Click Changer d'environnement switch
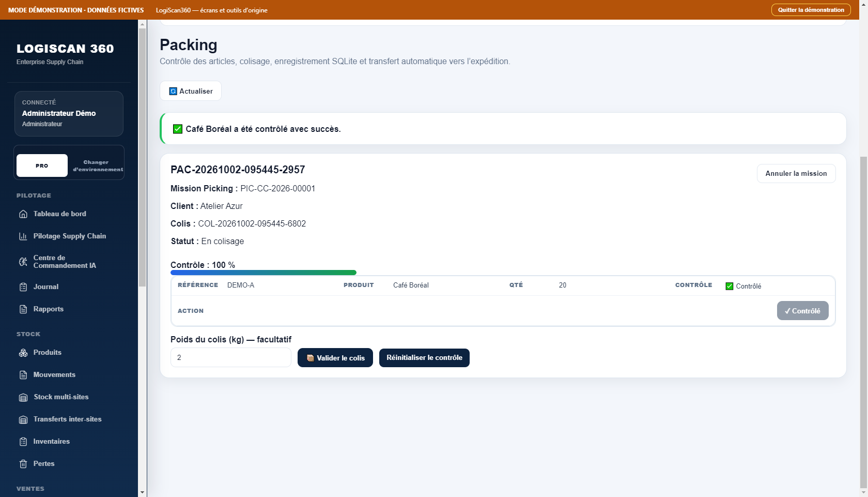 click(98, 165)
